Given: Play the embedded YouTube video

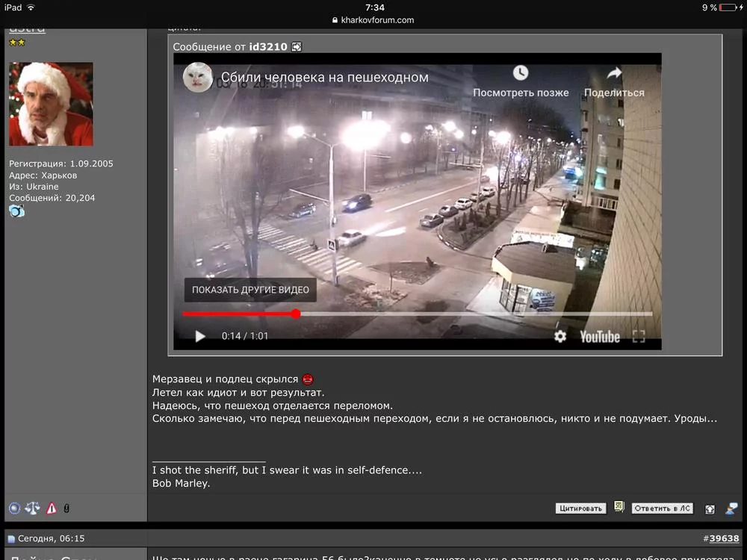Looking at the screenshot, I should 200,336.
